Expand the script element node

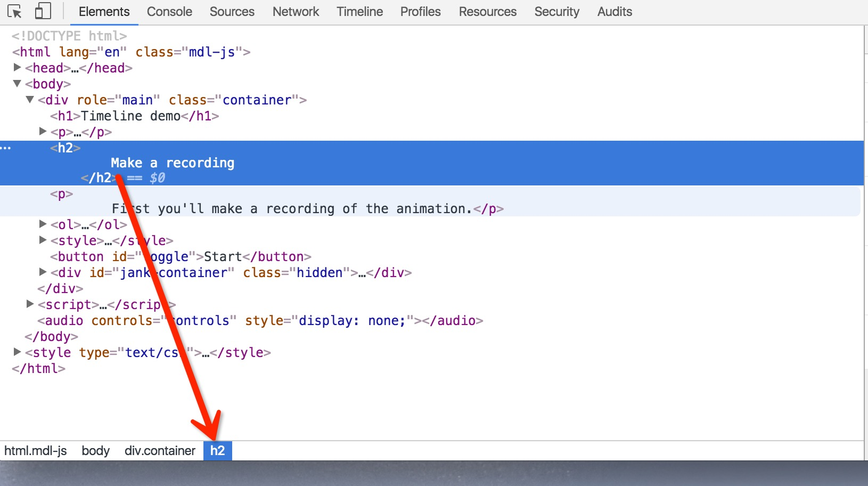[x=30, y=304]
